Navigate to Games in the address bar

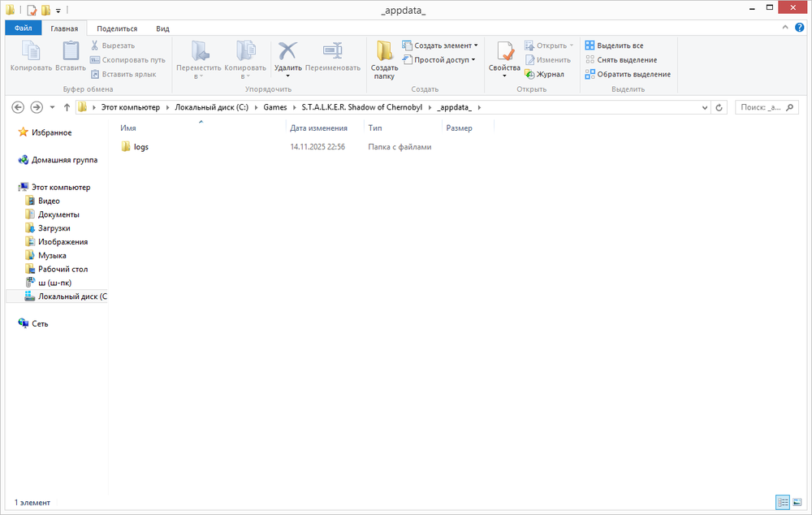[274, 106]
